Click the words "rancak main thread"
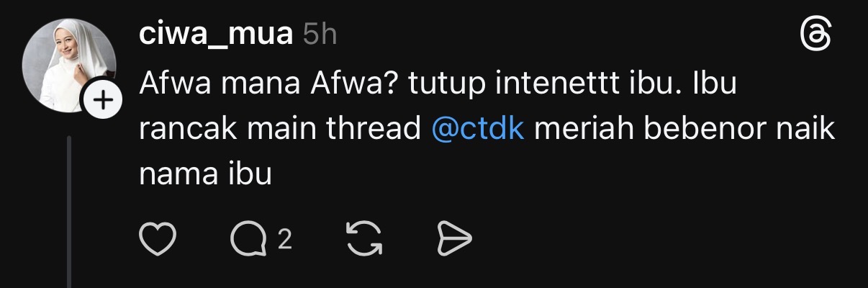This screenshot has height=288, width=868. pos(279,130)
